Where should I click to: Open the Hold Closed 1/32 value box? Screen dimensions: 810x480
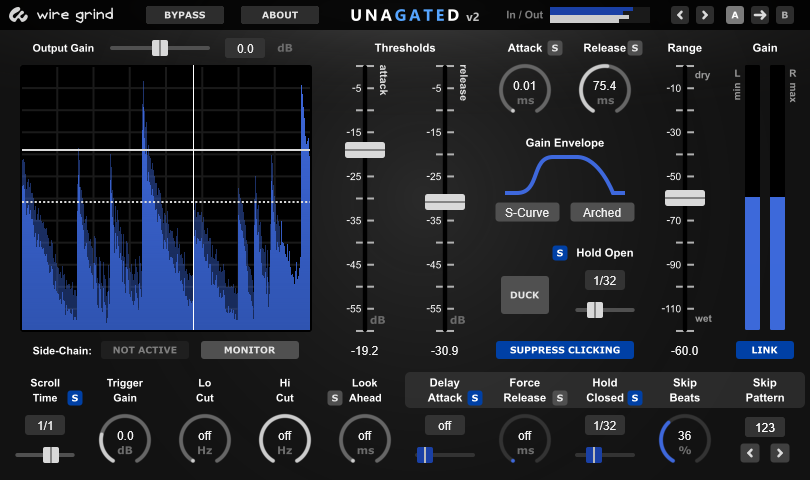click(605, 425)
